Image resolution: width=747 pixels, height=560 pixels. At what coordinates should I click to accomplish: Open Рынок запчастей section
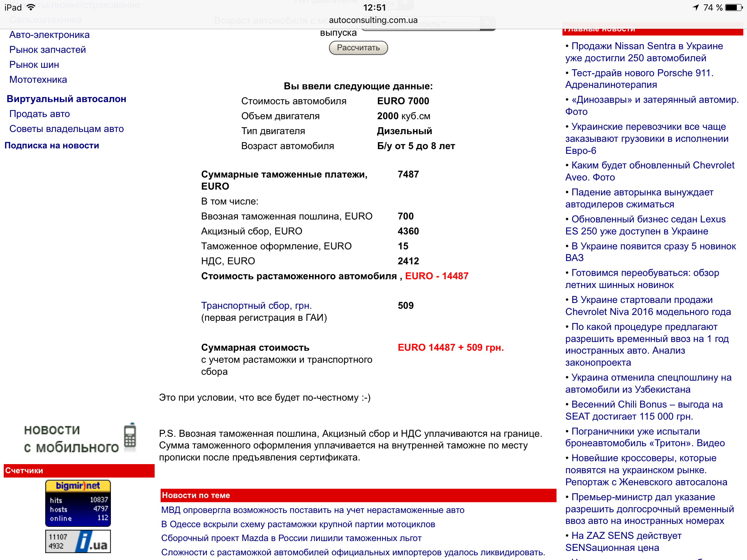[47, 50]
